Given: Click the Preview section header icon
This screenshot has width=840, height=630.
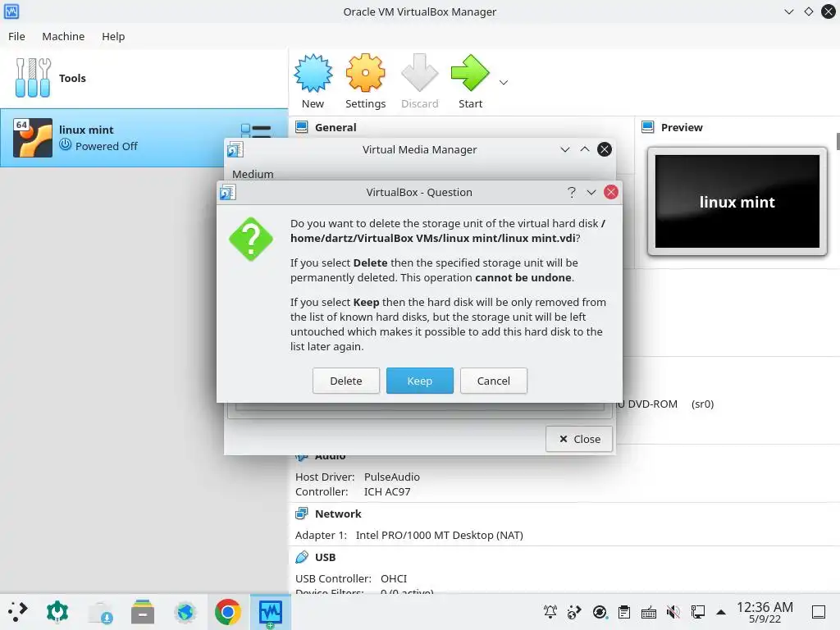Looking at the screenshot, I should (x=648, y=127).
